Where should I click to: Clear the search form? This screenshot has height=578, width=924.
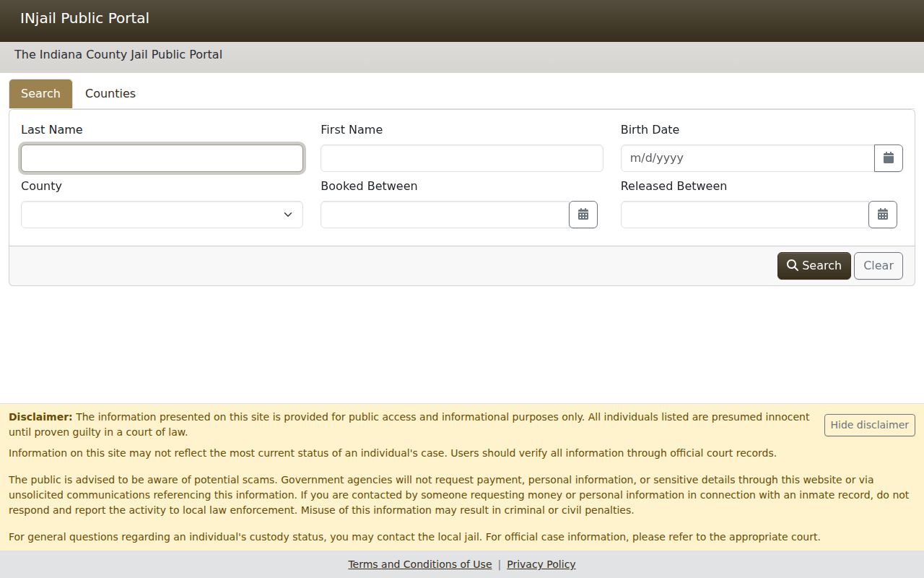click(879, 266)
